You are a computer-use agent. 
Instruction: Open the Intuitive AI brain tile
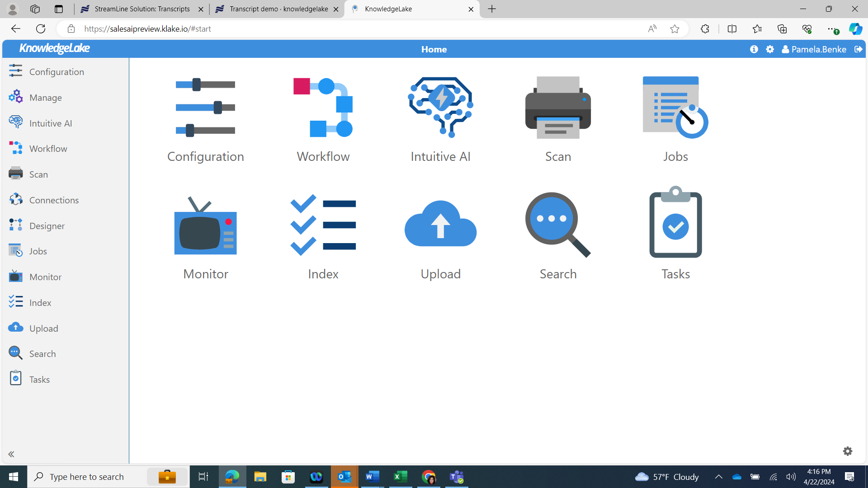coord(440,118)
